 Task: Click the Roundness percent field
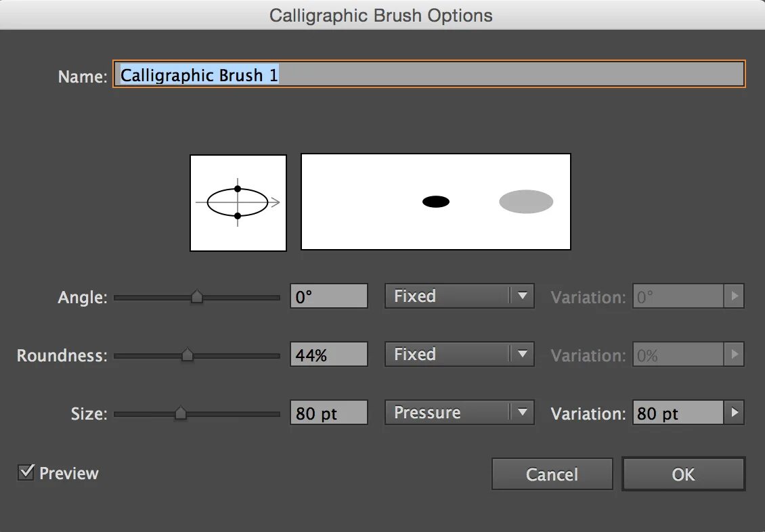pos(329,355)
